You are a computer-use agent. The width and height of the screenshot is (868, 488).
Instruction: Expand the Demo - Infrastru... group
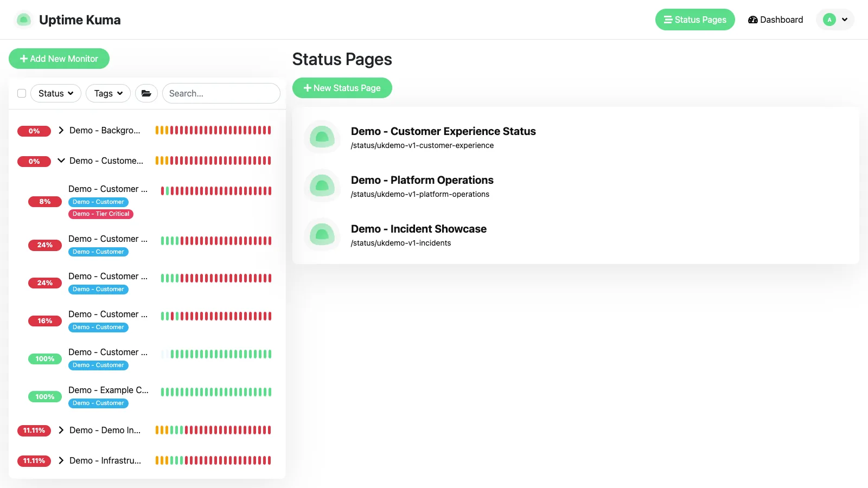(x=61, y=460)
